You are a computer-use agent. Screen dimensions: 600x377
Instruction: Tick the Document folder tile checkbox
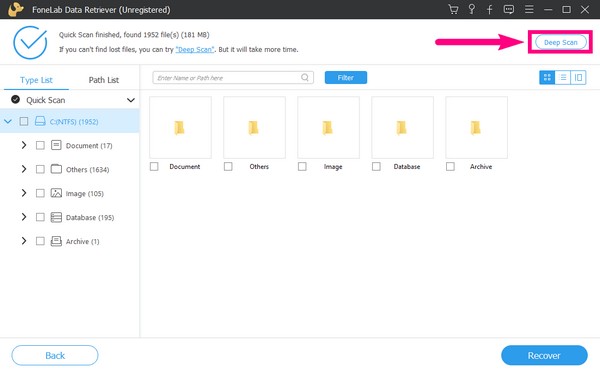[154, 166]
